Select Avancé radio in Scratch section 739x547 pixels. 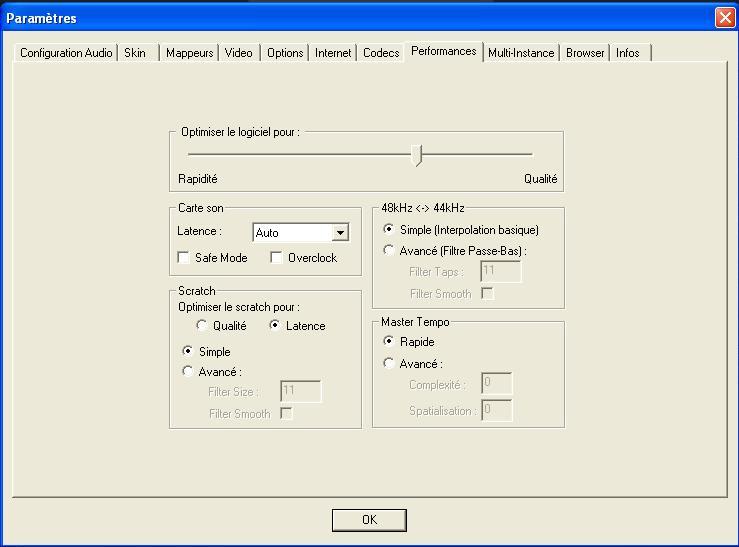point(187,372)
